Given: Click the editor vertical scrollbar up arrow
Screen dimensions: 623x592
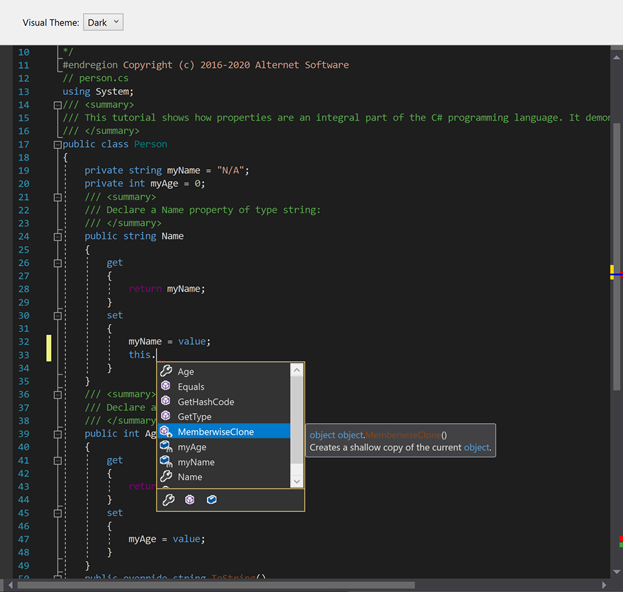Looking at the screenshot, I should pyautogui.click(x=616, y=58).
